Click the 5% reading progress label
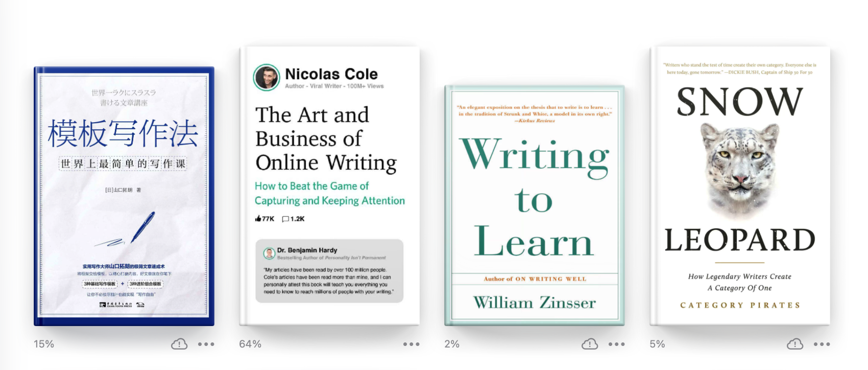This screenshot has width=868, height=370. pos(657,344)
